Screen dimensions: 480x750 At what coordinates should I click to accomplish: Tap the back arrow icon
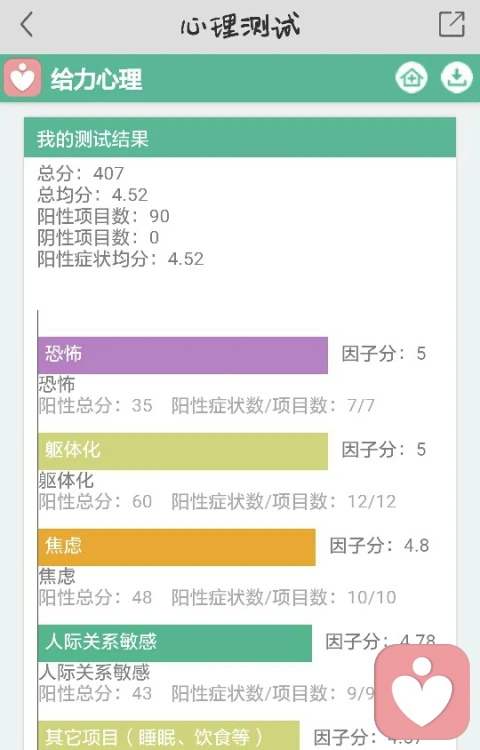27,24
